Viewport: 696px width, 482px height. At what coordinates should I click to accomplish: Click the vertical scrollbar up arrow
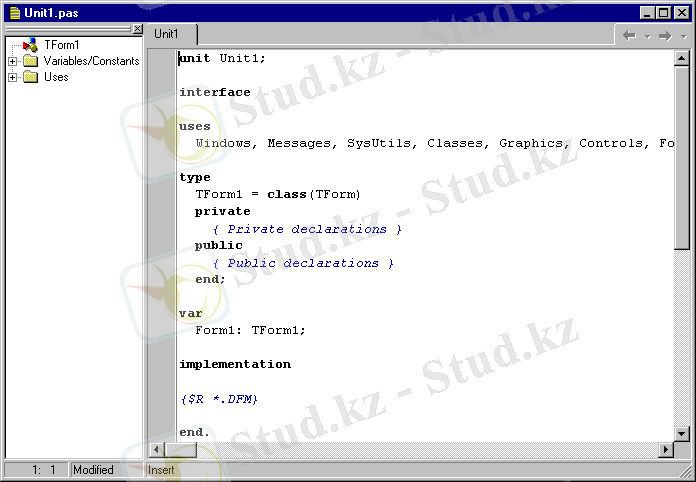[x=681, y=58]
